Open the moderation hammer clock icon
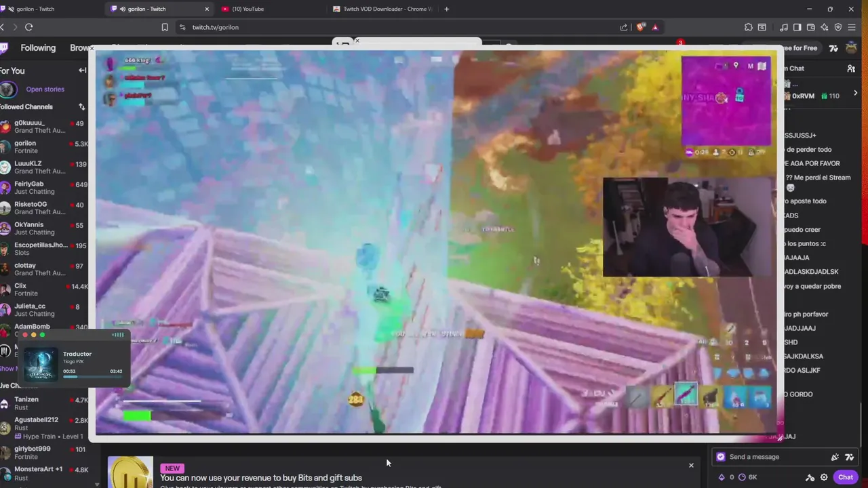The image size is (868, 488). [x=810, y=477]
